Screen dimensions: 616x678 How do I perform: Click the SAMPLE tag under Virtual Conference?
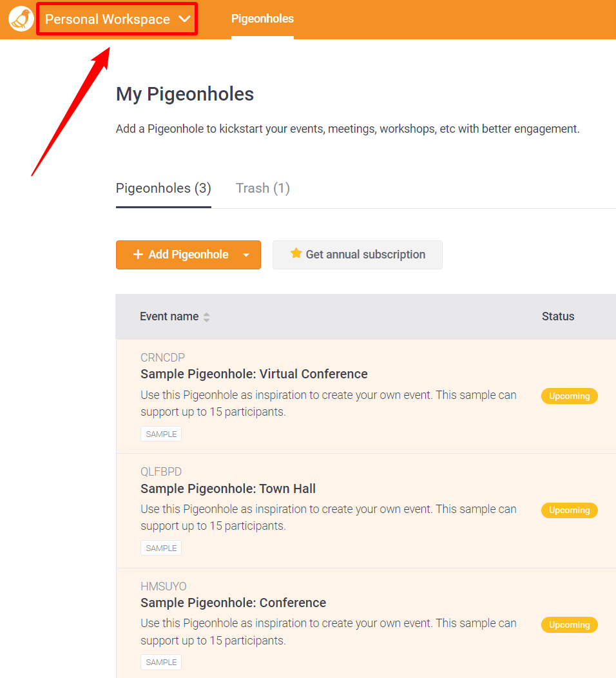coord(161,434)
